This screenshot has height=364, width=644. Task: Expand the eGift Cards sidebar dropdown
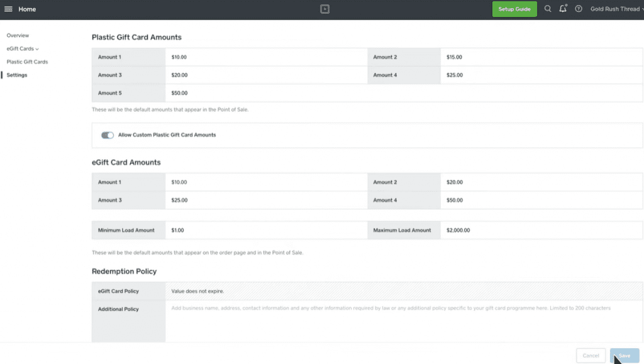point(23,48)
